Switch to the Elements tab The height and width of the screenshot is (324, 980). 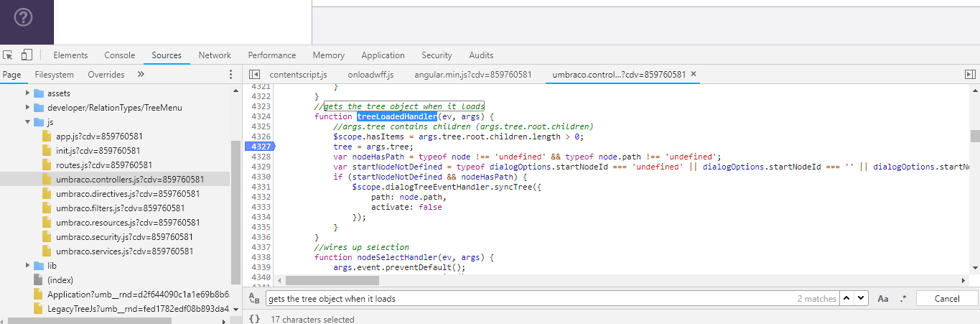[70, 55]
